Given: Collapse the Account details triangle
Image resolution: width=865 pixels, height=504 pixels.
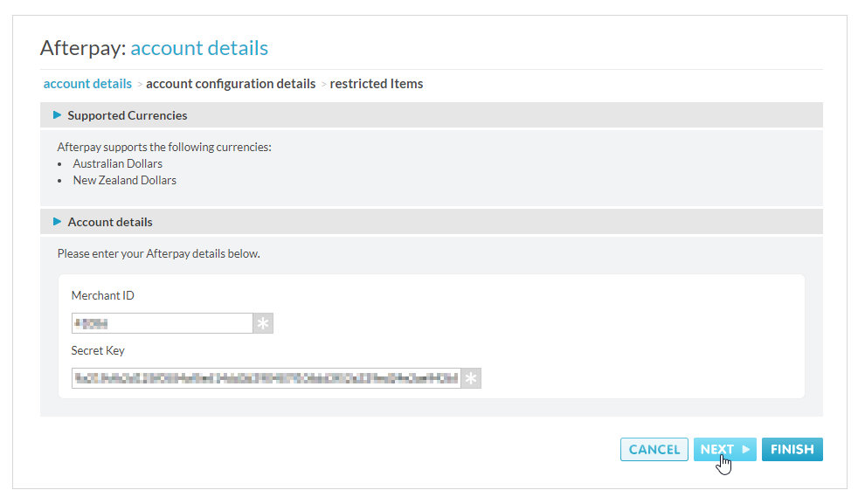Looking at the screenshot, I should [58, 222].
